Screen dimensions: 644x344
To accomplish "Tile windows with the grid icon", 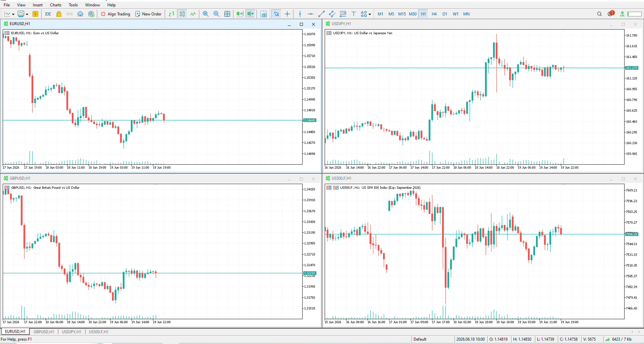I will (x=227, y=14).
